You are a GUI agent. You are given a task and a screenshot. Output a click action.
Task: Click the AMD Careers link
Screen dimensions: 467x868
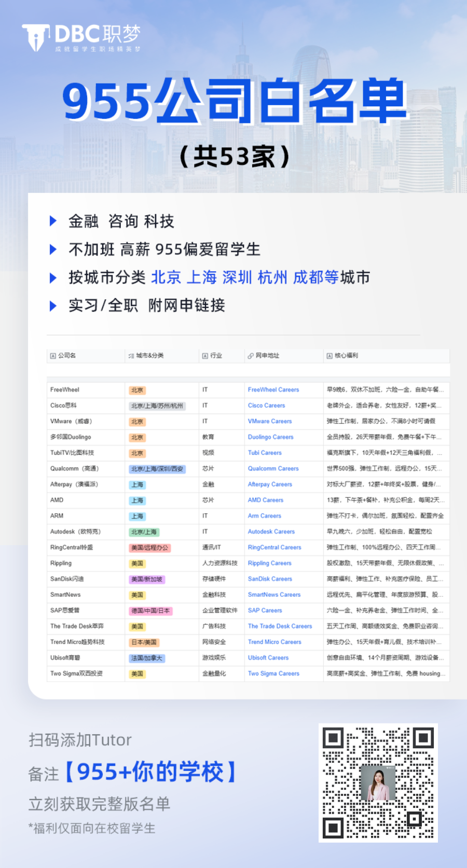coord(266,500)
